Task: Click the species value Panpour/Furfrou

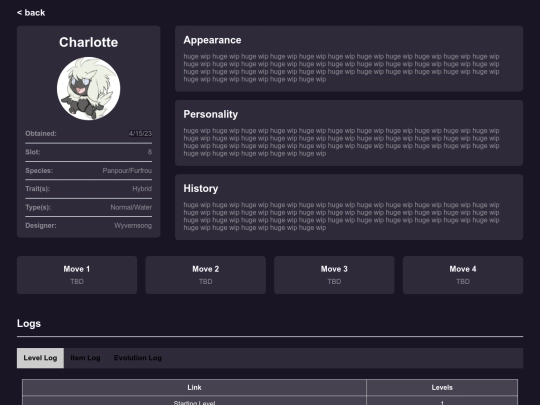Action: tap(127, 170)
